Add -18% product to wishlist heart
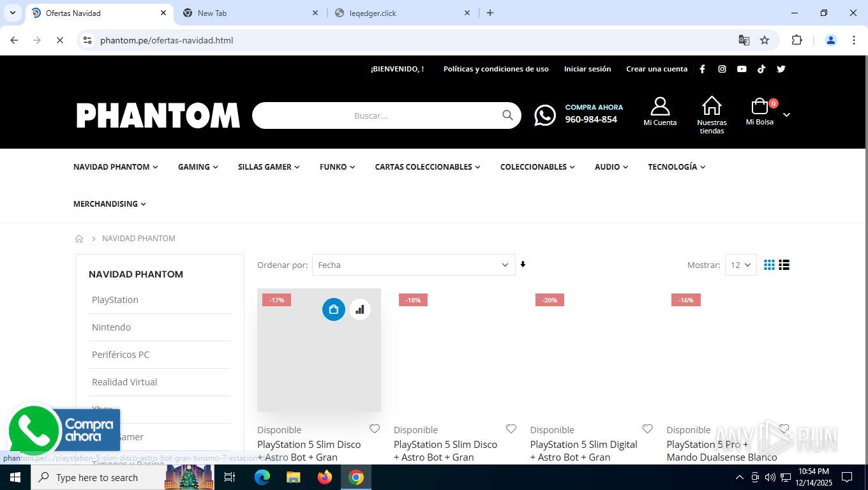Viewport: 868px width, 490px height. click(511, 429)
